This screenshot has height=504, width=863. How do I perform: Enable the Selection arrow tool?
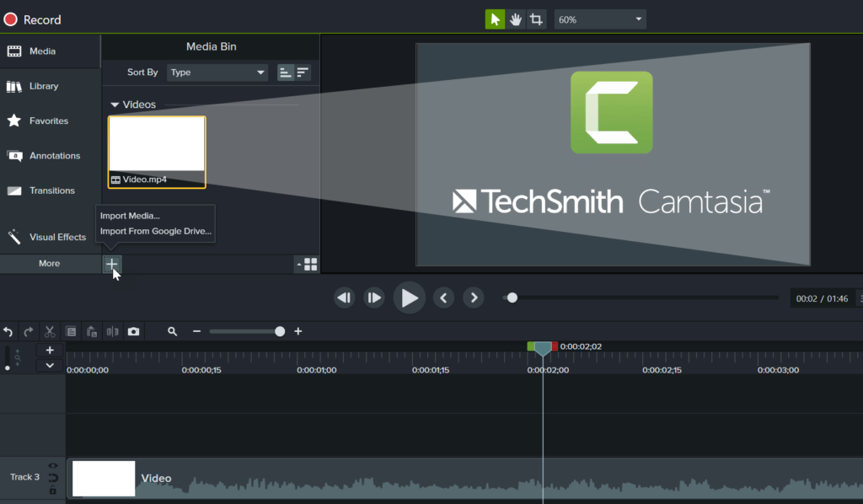coord(495,19)
